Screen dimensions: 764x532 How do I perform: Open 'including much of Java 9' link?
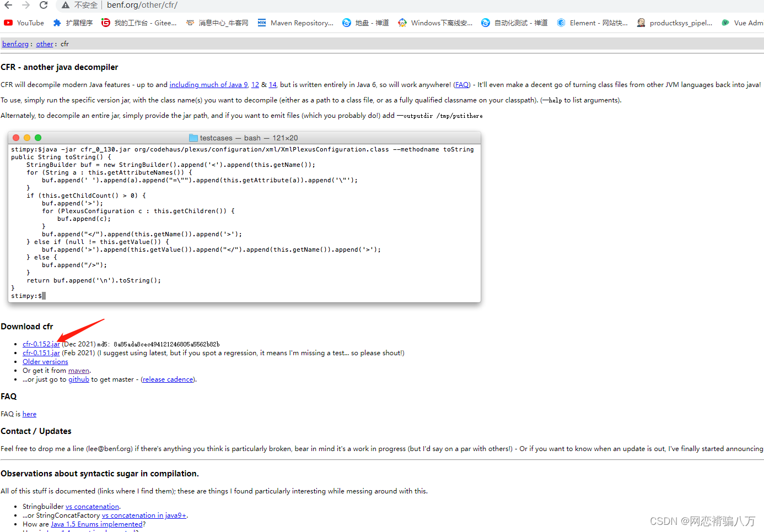pyautogui.click(x=208, y=85)
